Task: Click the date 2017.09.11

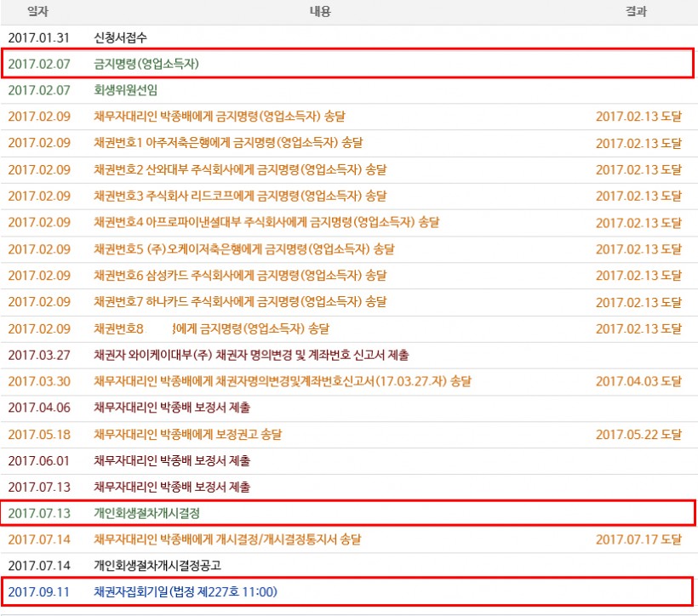Action: click(x=38, y=592)
